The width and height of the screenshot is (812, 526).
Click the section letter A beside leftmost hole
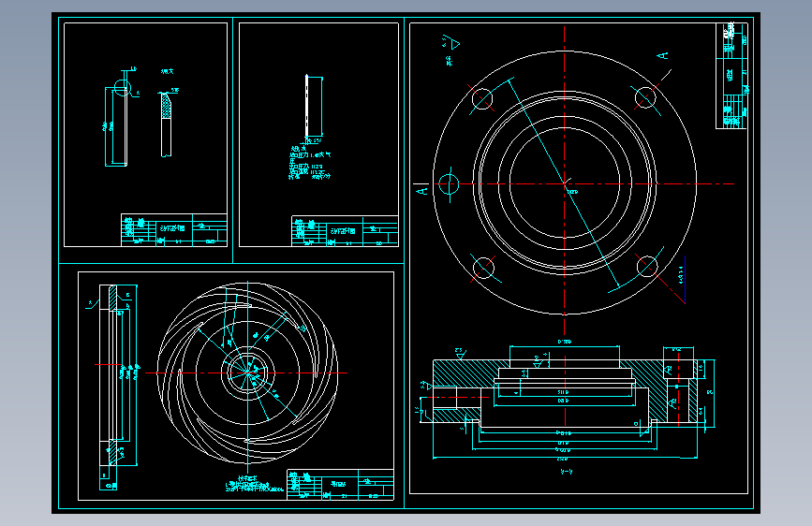coord(422,191)
